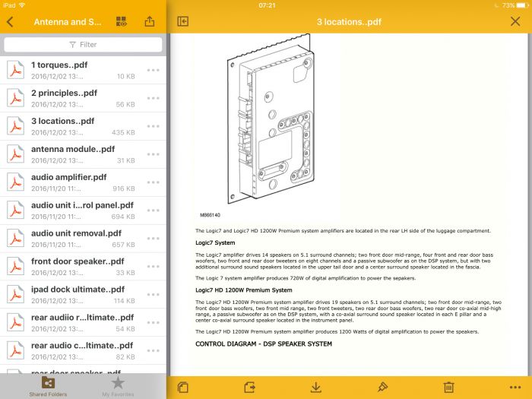The height and width of the screenshot is (399, 532).
Task: Click PDF icon of audio amplifier.pdf
Action: pyautogui.click(x=16, y=182)
